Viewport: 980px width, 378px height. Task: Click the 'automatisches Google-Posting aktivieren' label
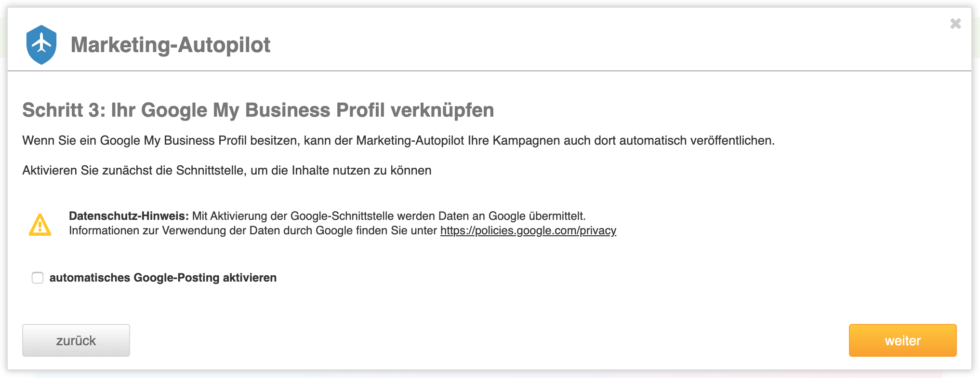163,278
